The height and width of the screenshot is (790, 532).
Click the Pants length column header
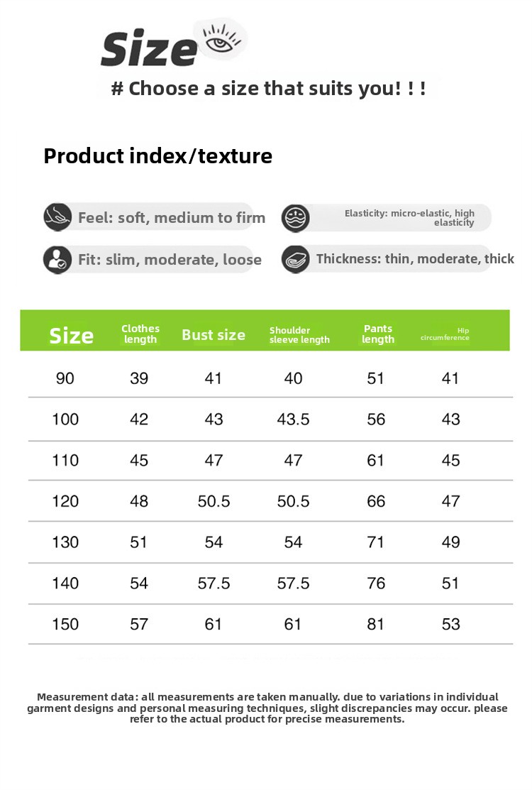click(x=378, y=334)
